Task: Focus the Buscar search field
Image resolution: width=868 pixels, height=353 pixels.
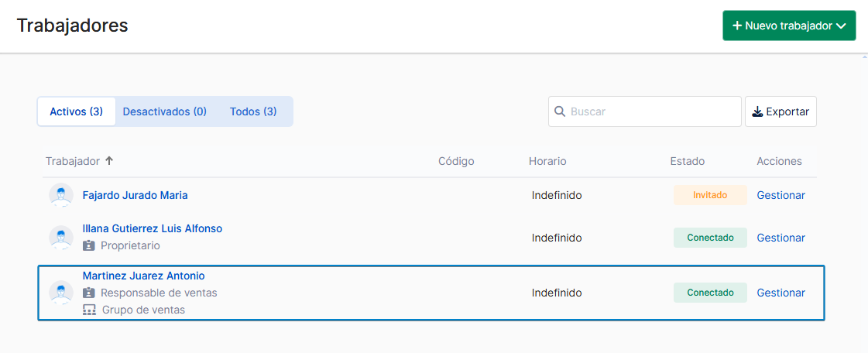Action: coord(644,111)
